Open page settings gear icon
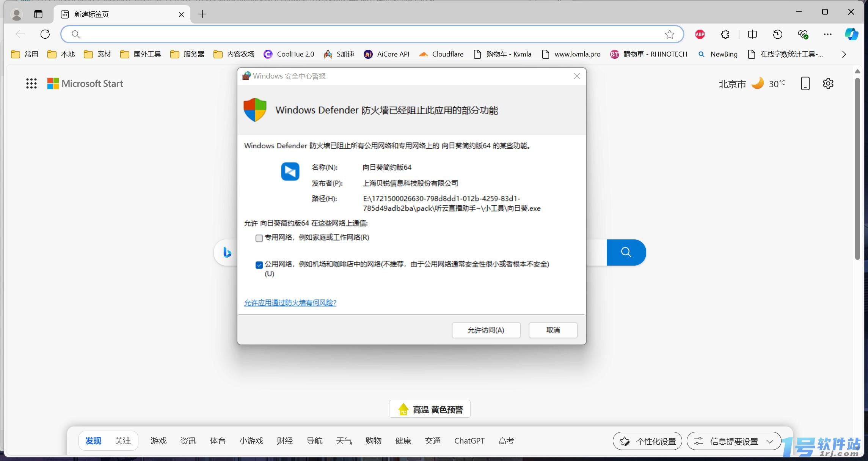Screen dimensions: 868x461 click(828, 83)
